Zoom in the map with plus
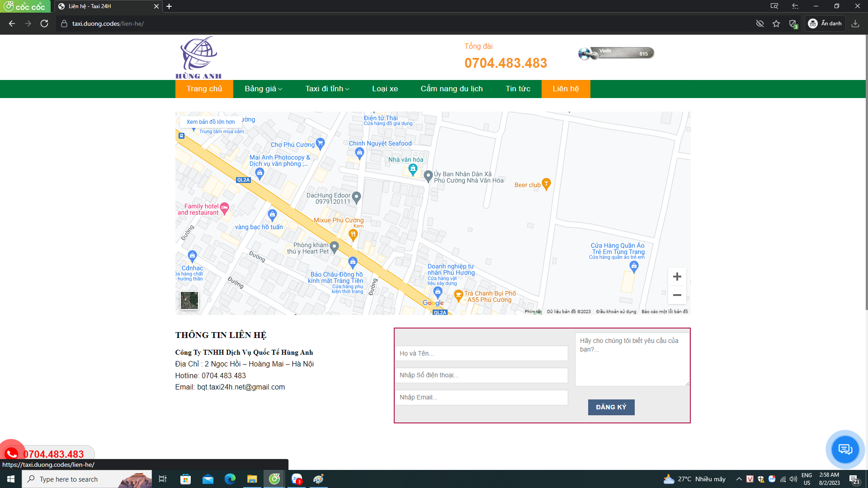868x488 pixels. point(677,277)
